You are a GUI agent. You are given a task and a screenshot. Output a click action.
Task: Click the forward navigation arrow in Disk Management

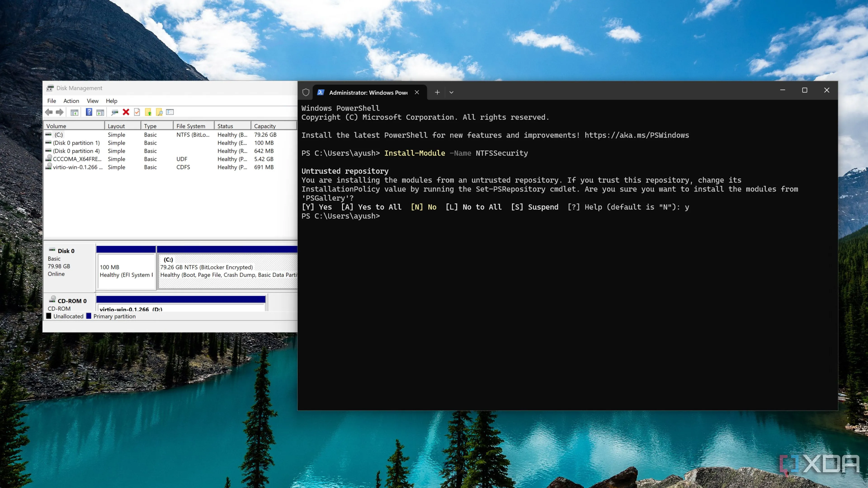coord(60,112)
